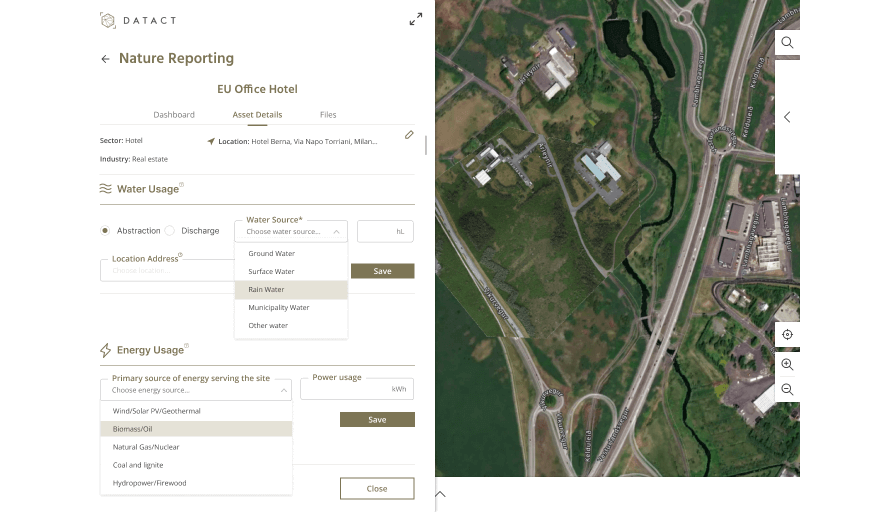The height and width of the screenshot is (512, 880).
Task: Switch to the Files tab
Action: pyautogui.click(x=328, y=115)
